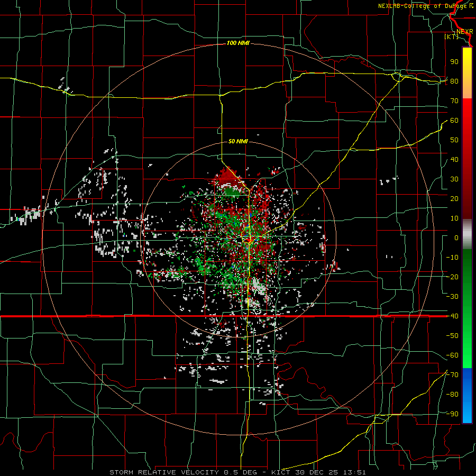Click the NEXR label above the color scale
The image size is (476, 476).
[x=465, y=32]
